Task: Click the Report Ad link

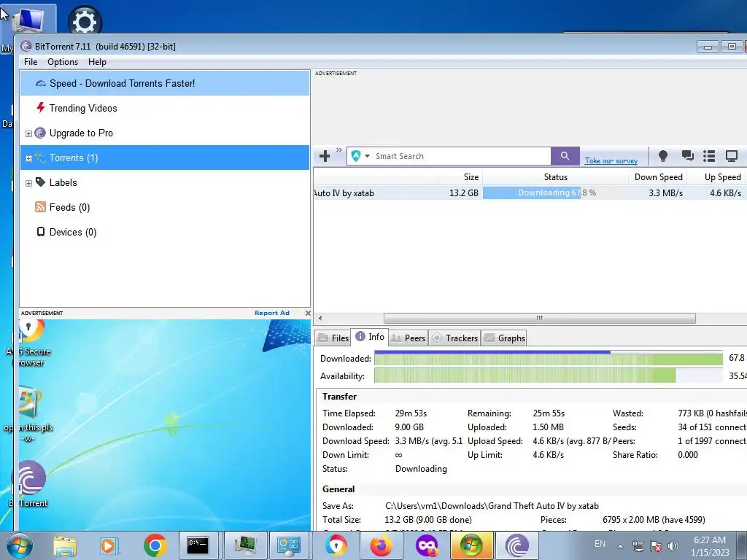Action: point(272,313)
